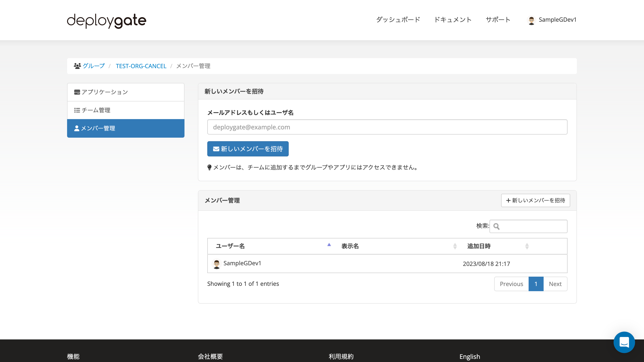
Task: Toggle the 追加日時 column sort arrows
Action: [527, 246]
